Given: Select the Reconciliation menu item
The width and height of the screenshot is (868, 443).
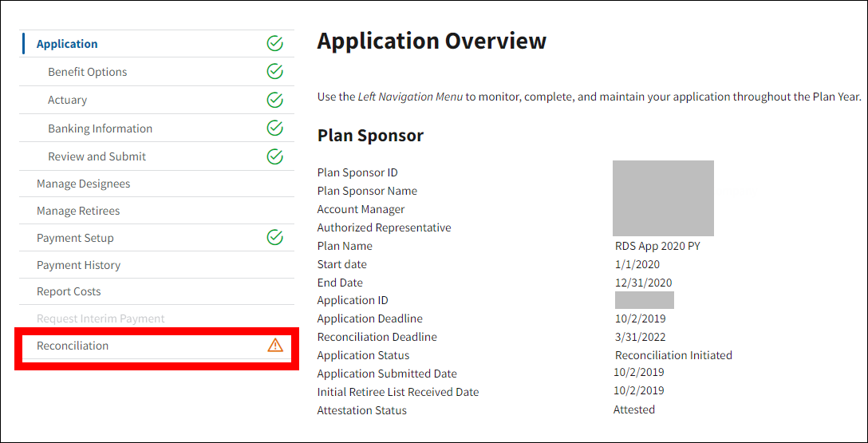Looking at the screenshot, I should click(x=73, y=346).
